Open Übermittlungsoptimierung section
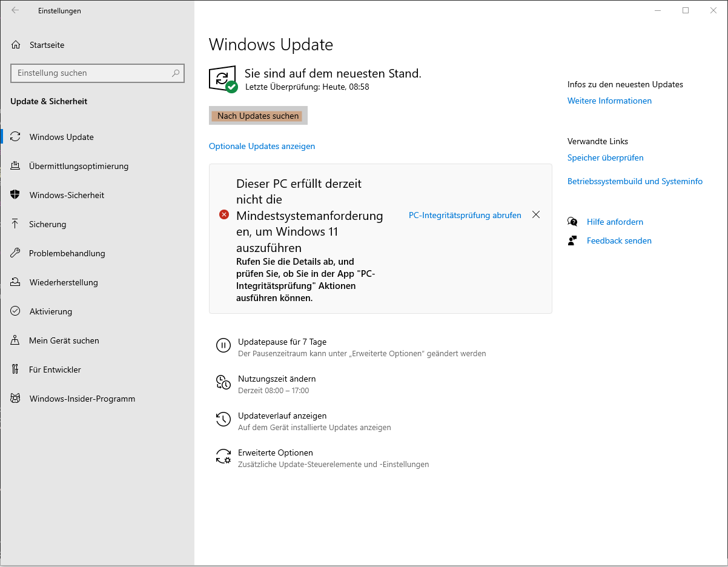The height and width of the screenshot is (567, 728). click(x=98, y=166)
